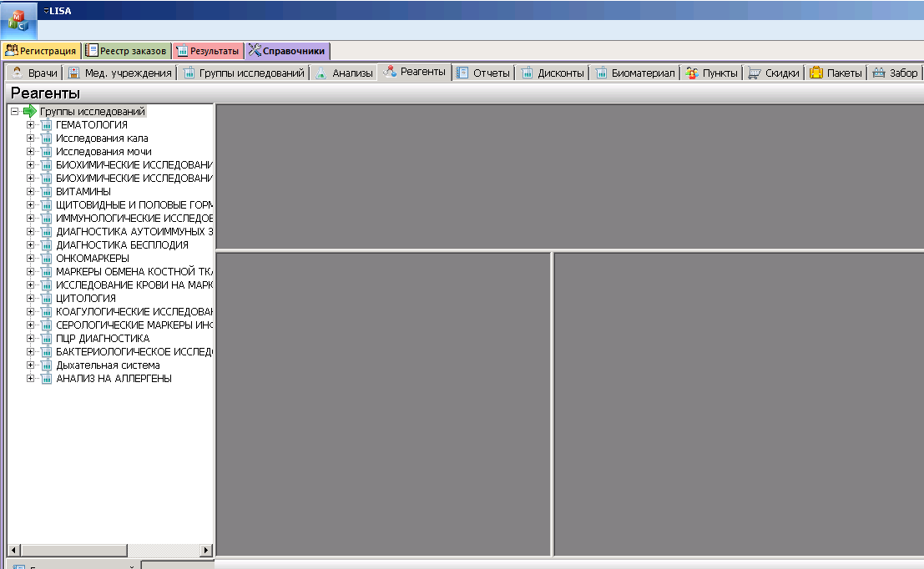
Task: Expand the ОНКОМАРКЕРЫ group
Action: pyautogui.click(x=31, y=258)
